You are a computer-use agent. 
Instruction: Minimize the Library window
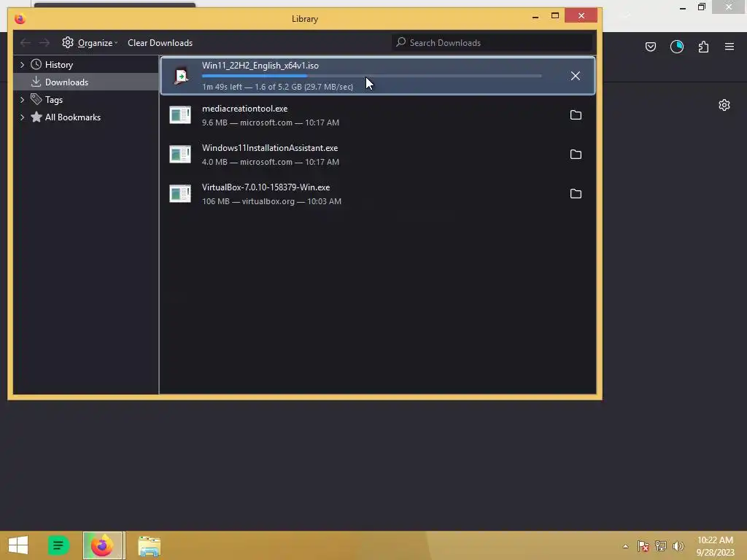pyautogui.click(x=535, y=17)
